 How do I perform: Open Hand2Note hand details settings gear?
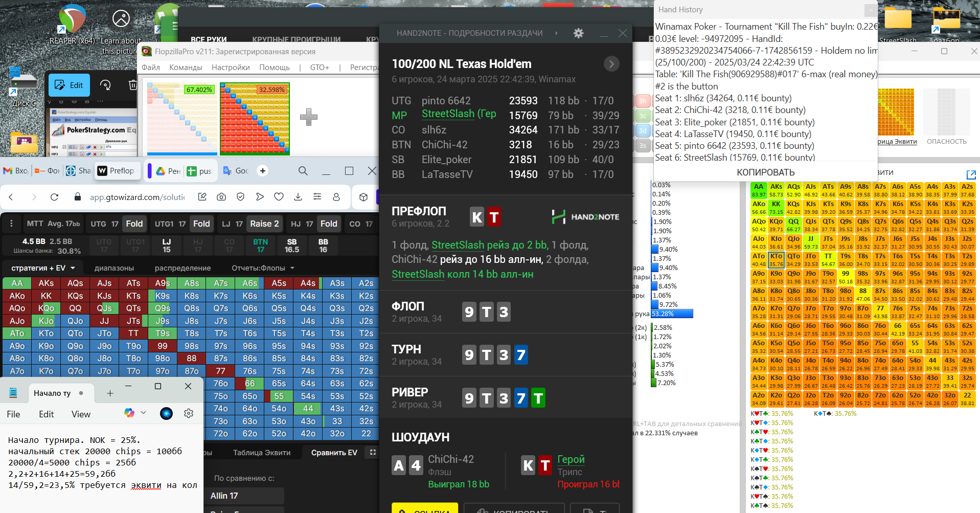pyautogui.click(x=578, y=33)
